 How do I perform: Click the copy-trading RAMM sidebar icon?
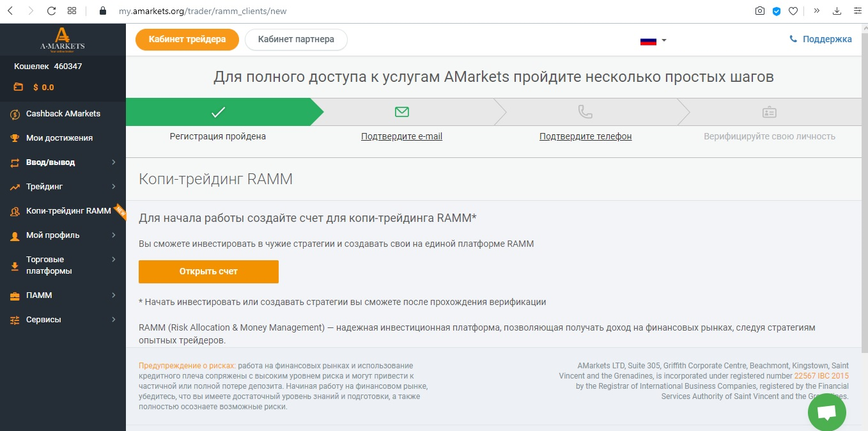pos(15,211)
